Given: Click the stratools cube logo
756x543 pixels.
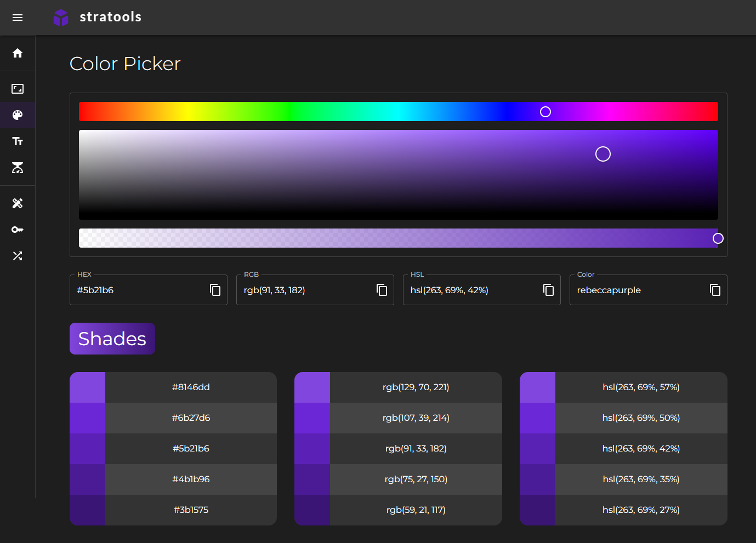Looking at the screenshot, I should click(x=61, y=18).
